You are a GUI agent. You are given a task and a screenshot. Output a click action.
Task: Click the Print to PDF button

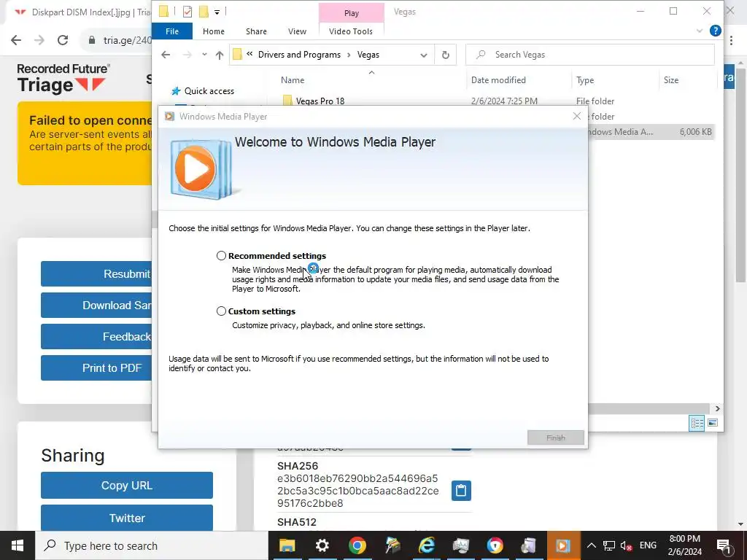pyautogui.click(x=96, y=368)
